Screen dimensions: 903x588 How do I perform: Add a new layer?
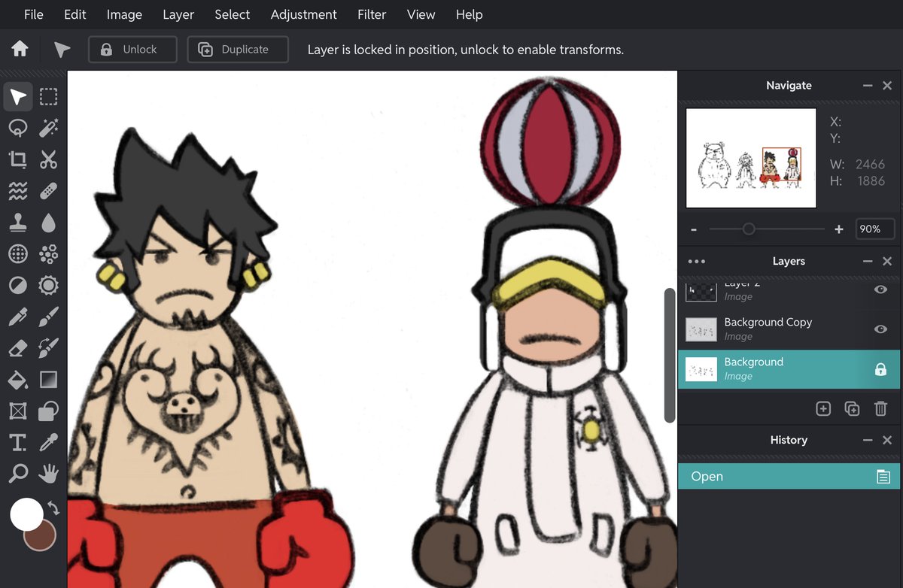pyautogui.click(x=823, y=409)
